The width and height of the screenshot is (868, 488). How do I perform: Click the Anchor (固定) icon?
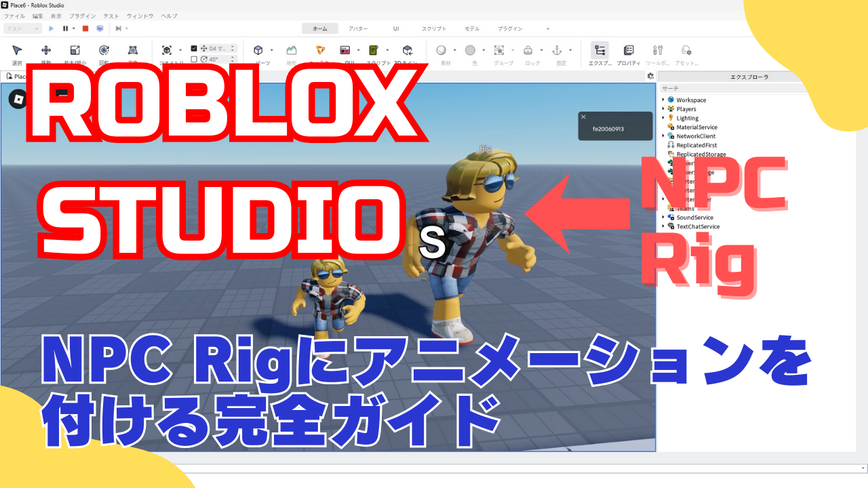pos(557,50)
